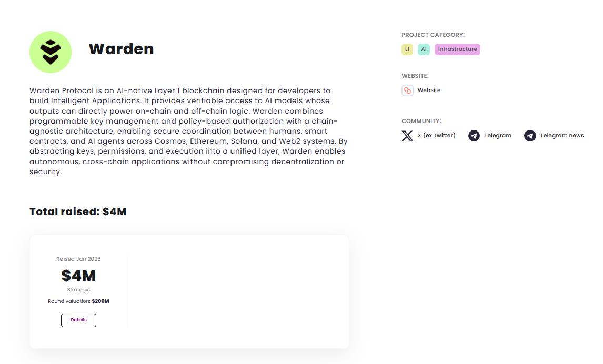Screen dimensions: 603x364
Task: Click the Strategic round type label
Action: coord(78,289)
